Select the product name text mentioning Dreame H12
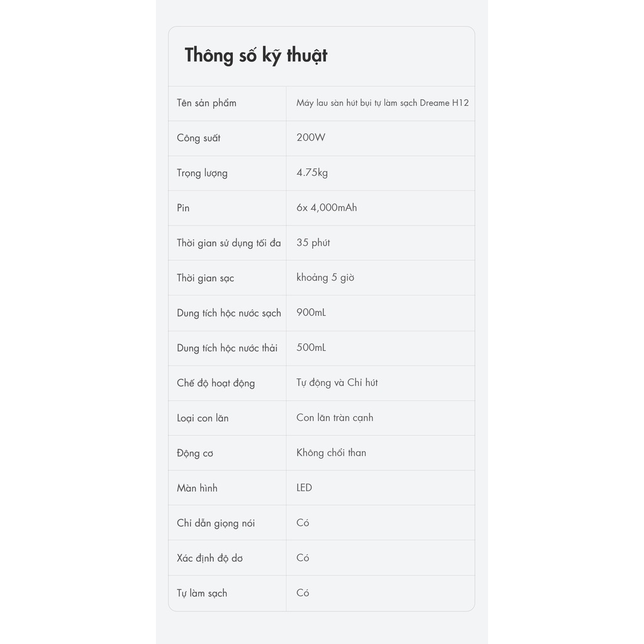Image resolution: width=644 pixels, height=644 pixels. [x=382, y=103]
